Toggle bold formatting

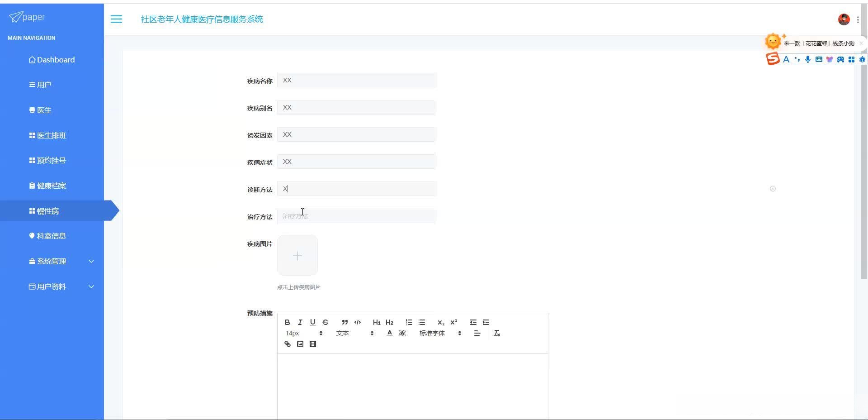click(x=287, y=322)
